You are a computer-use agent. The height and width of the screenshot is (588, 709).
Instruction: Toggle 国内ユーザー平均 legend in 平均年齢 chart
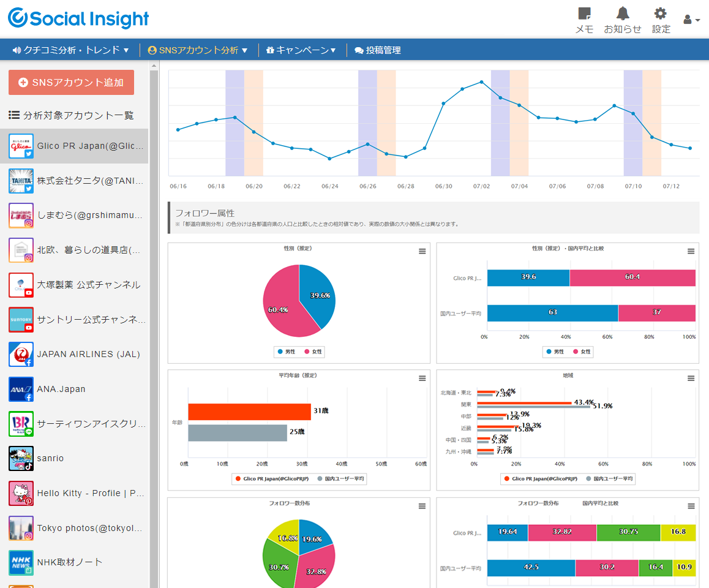(x=341, y=478)
